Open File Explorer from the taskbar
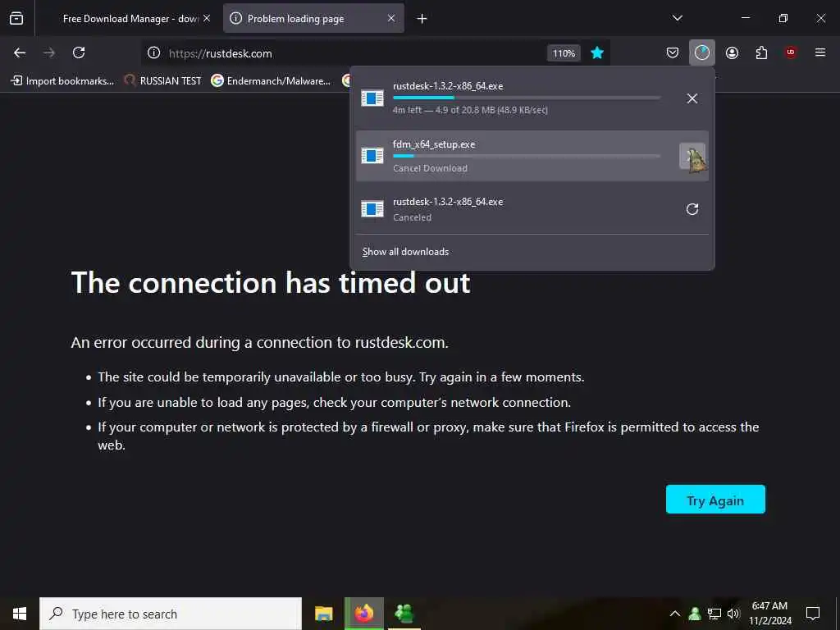Screen dimensions: 840x630 [323, 614]
